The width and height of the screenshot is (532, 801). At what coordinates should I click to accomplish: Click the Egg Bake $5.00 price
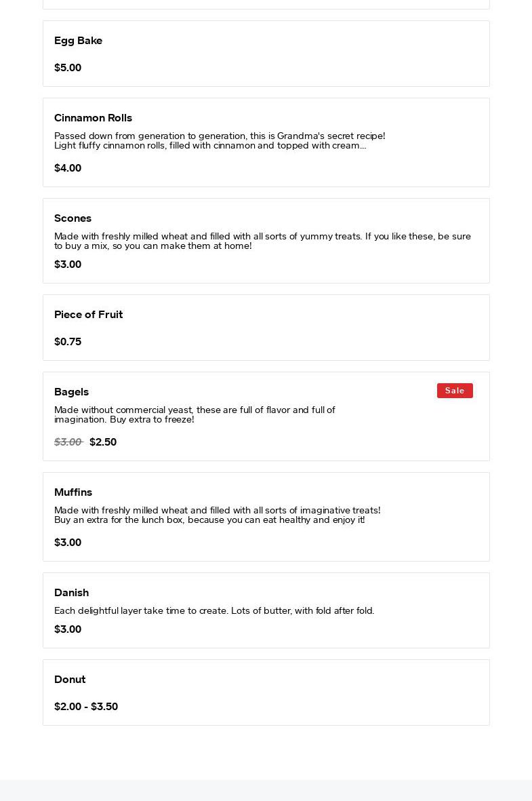coord(68,67)
